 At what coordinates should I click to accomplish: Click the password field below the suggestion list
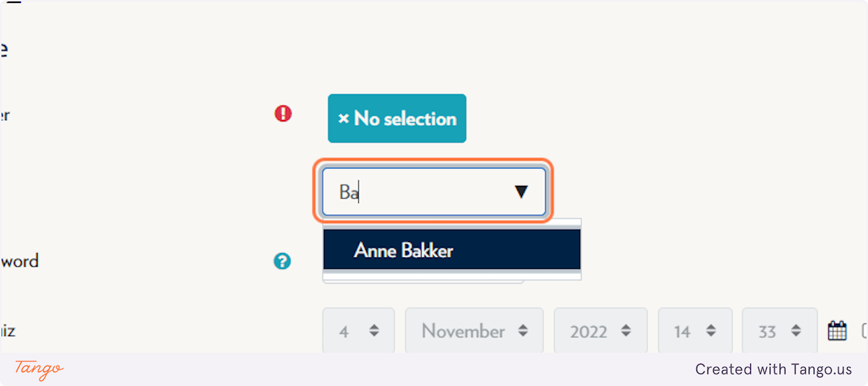[423, 282]
